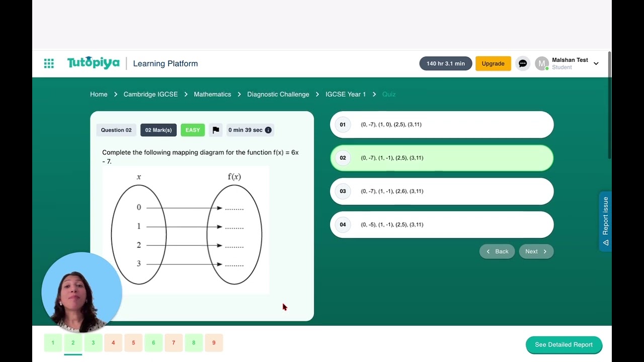The width and height of the screenshot is (644, 362).
Task: Jump to question 1 in navigator
Action: click(53, 343)
